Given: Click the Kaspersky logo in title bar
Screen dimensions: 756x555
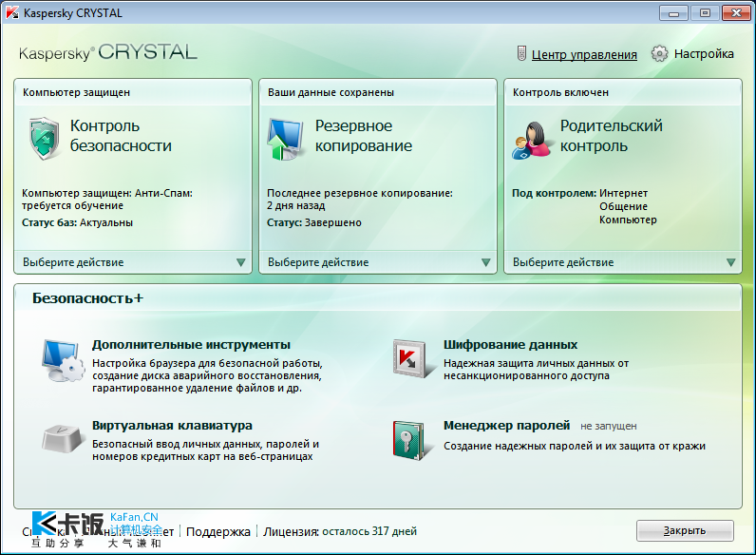Looking at the screenshot, I should tap(11, 12).
